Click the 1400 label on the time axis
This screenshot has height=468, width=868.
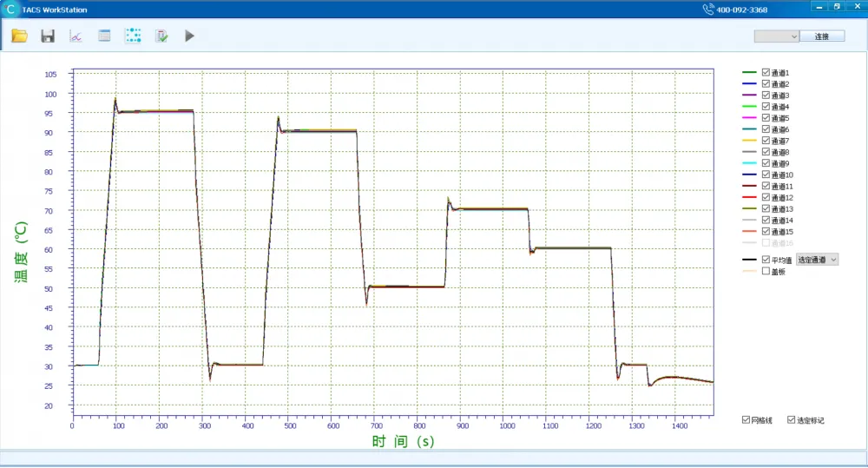pos(680,426)
